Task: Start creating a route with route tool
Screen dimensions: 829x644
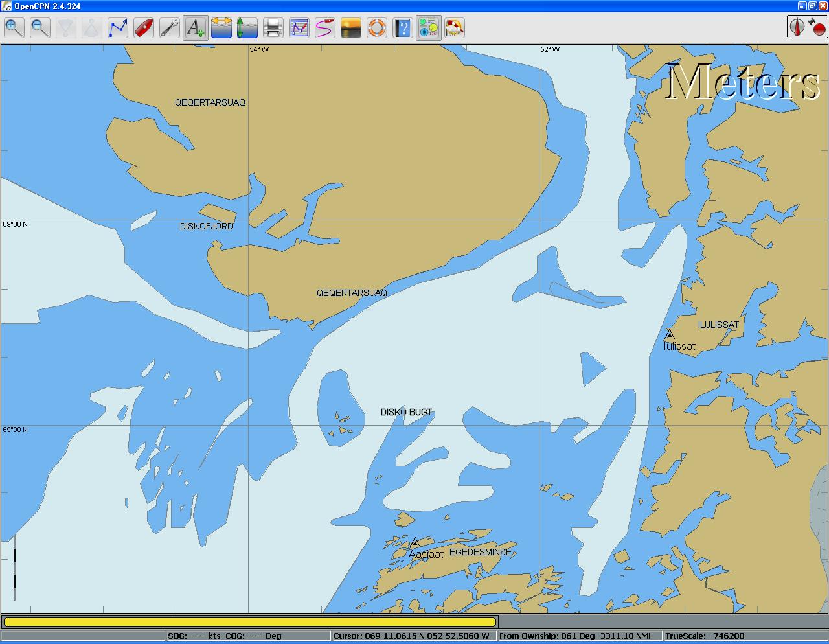Action: coord(118,28)
